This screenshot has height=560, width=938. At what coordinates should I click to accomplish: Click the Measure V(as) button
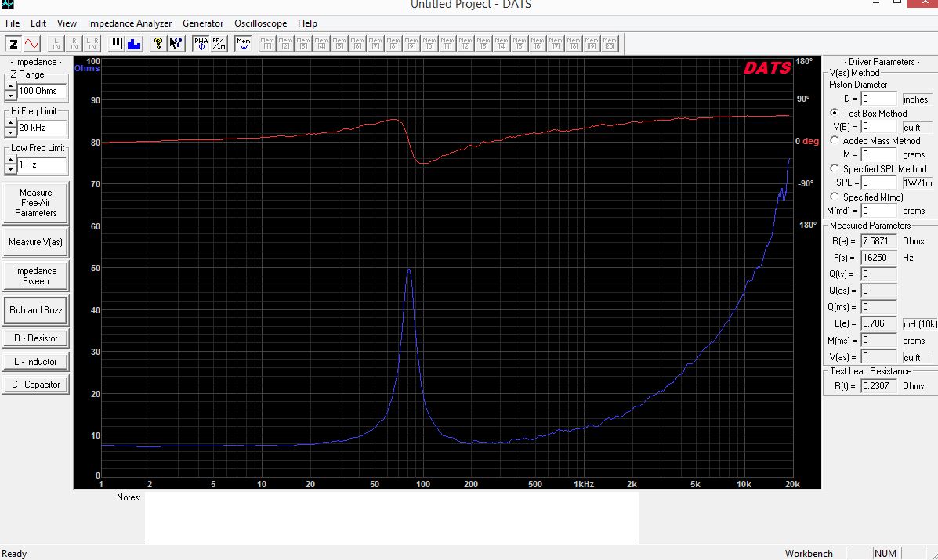point(36,242)
